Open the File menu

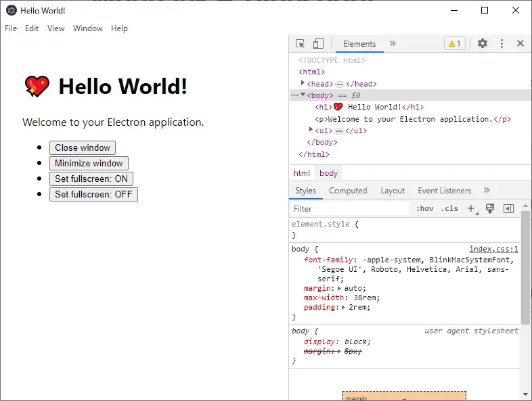click(11, 28)
